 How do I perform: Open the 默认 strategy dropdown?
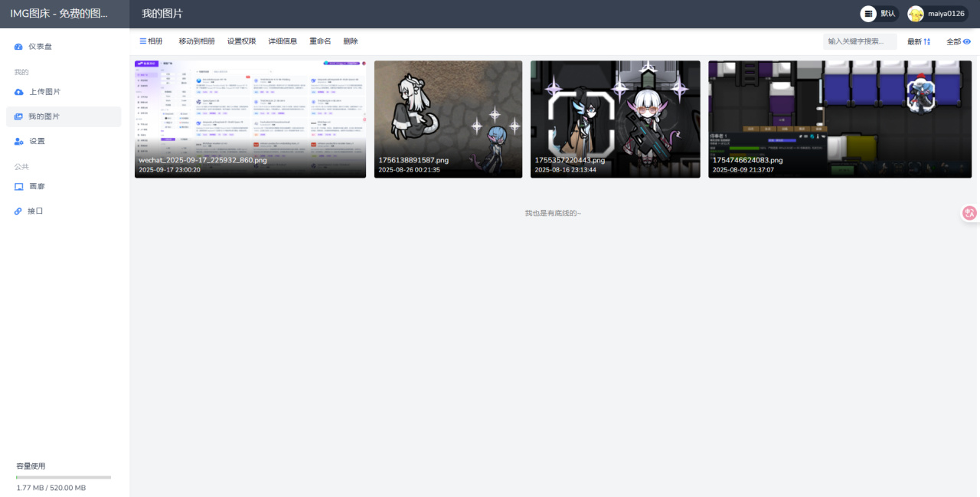(879, 14)
